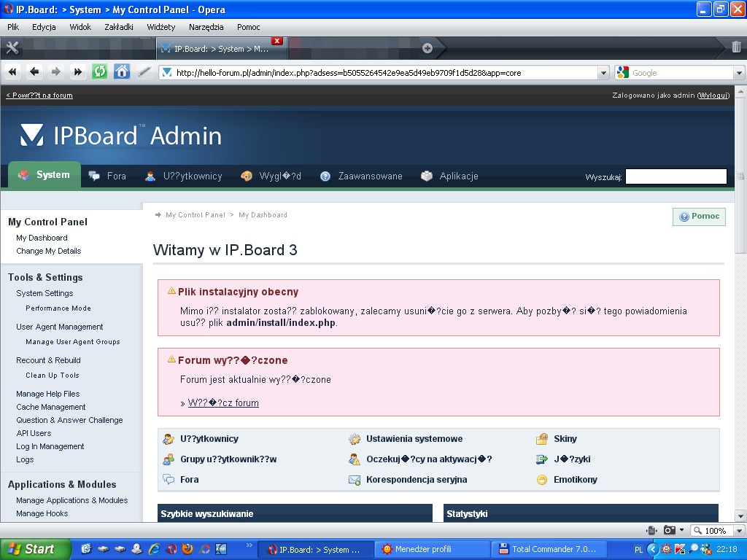Click the Rewind navigation button
747x560 pixels.
[x=12, y=71]
